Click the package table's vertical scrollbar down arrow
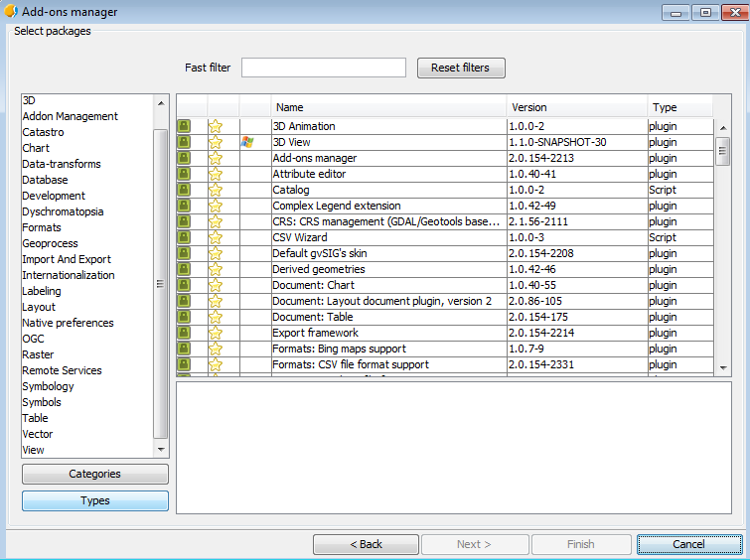Image resolution: width=750 pixels, height=560 pixels. (x=723, y=368)
